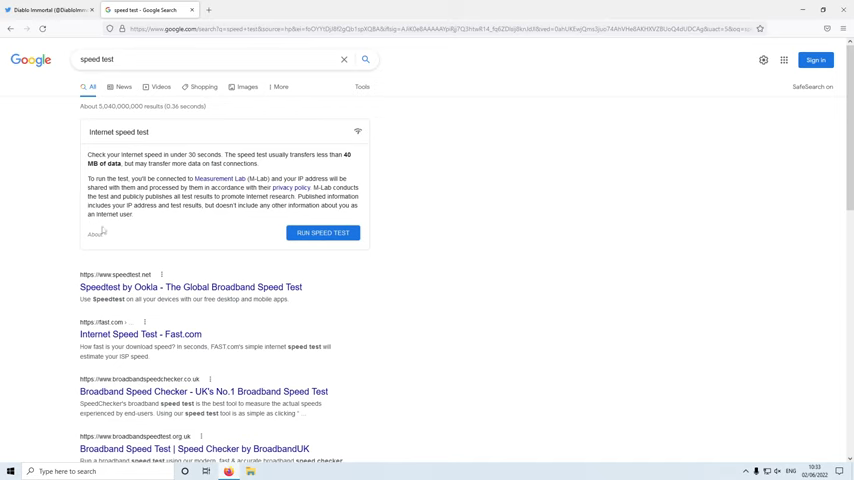This screenshot has height=480, width=854.
Task: Open options dots beside broadbandspeedchecker.co.uk result
Action: (x=210, y=379)
